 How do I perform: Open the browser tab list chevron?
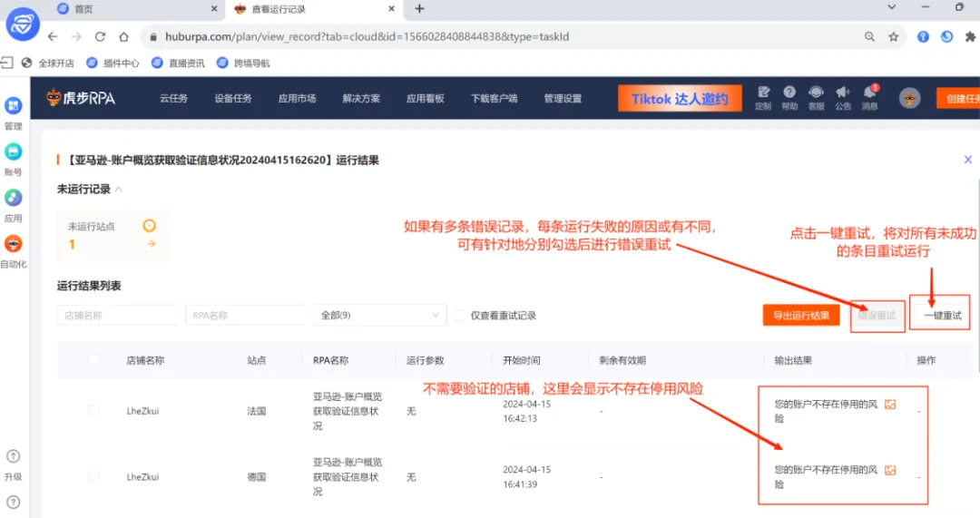(892, 7)
